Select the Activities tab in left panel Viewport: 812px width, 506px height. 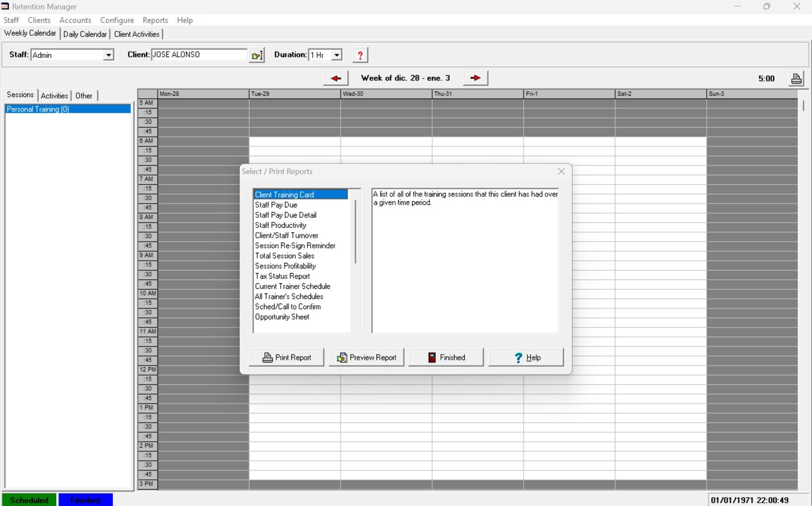(54, 96)
